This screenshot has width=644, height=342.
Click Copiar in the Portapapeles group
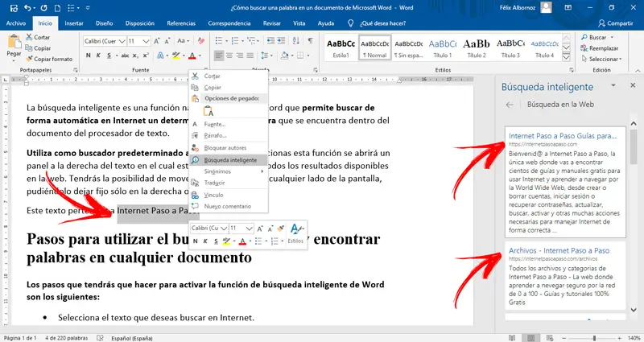tap(38, 48)
